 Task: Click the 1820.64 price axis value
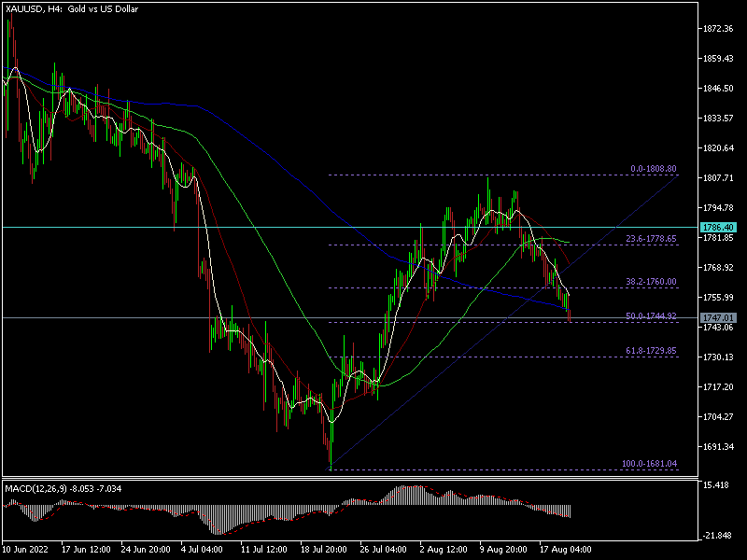[718, 148]
